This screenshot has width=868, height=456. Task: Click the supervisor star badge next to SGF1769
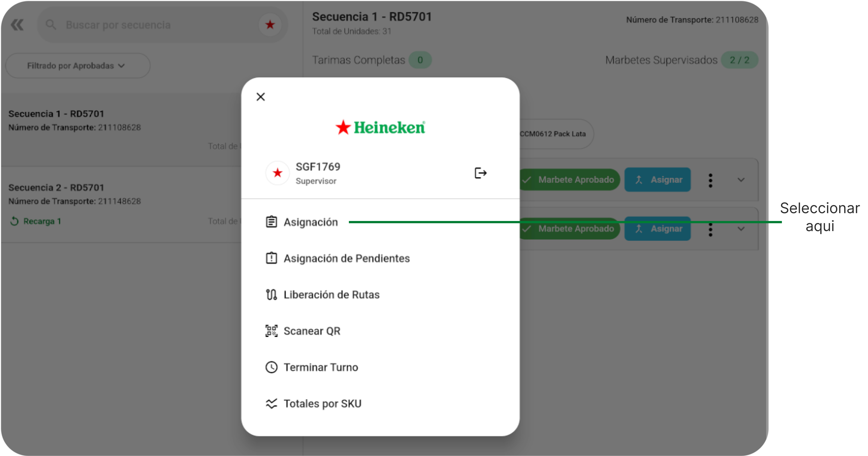coord(277,173)
